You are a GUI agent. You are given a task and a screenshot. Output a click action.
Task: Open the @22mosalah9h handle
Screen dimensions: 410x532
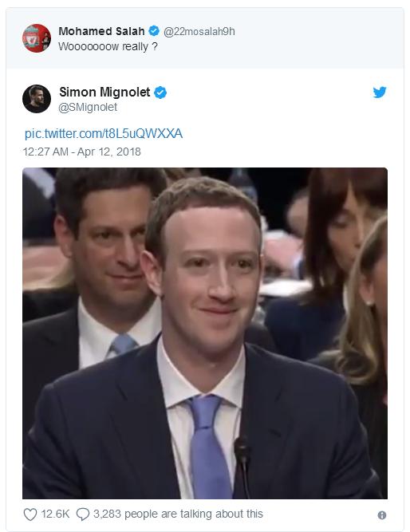pyautogui.click(x=199, y=32)
